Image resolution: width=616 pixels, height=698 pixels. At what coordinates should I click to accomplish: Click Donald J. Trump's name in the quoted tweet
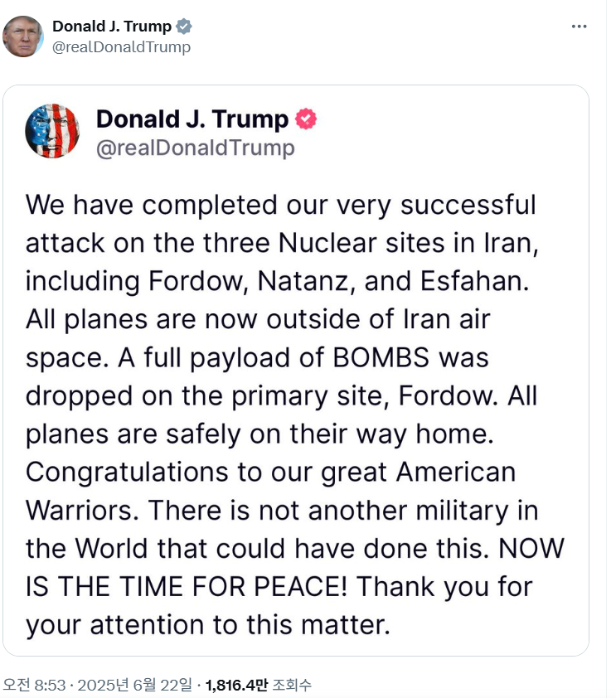tap(191, 119)
